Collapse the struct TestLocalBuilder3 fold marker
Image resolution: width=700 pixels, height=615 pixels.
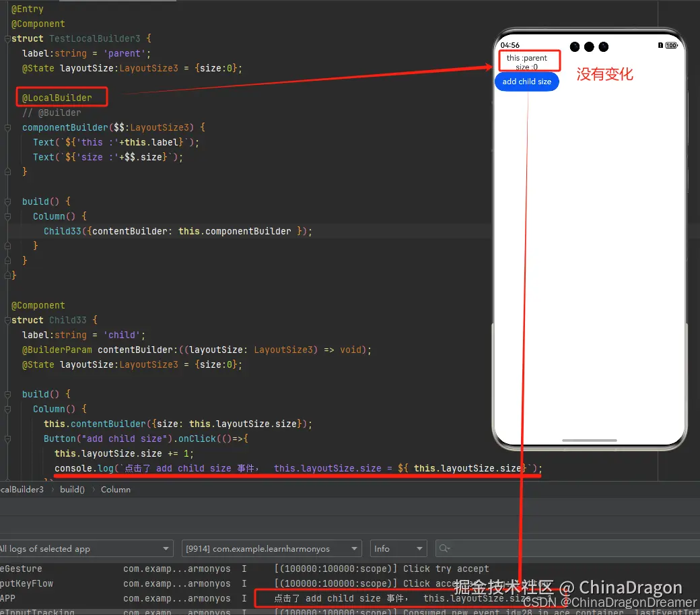(7, 39)
